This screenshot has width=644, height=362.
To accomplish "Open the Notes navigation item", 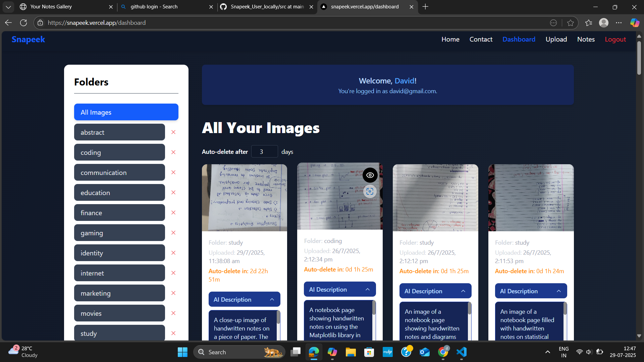I will point(586,39).
